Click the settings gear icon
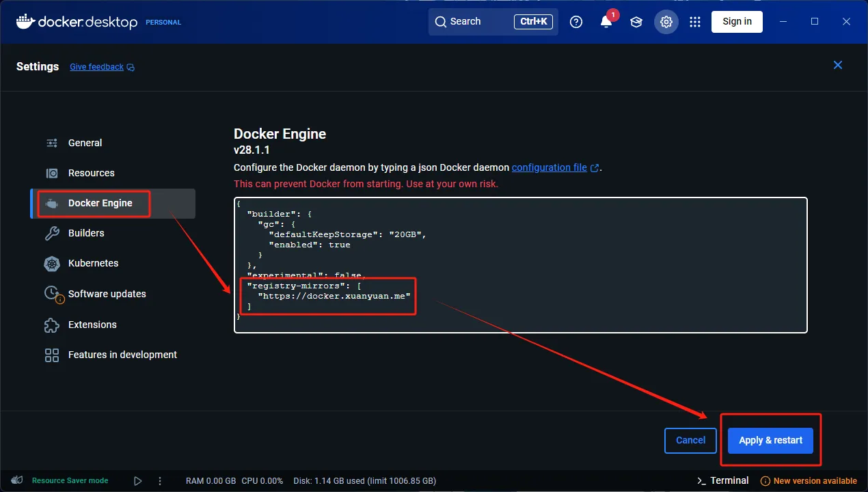 pyautogui.click(x=666, y=22)
